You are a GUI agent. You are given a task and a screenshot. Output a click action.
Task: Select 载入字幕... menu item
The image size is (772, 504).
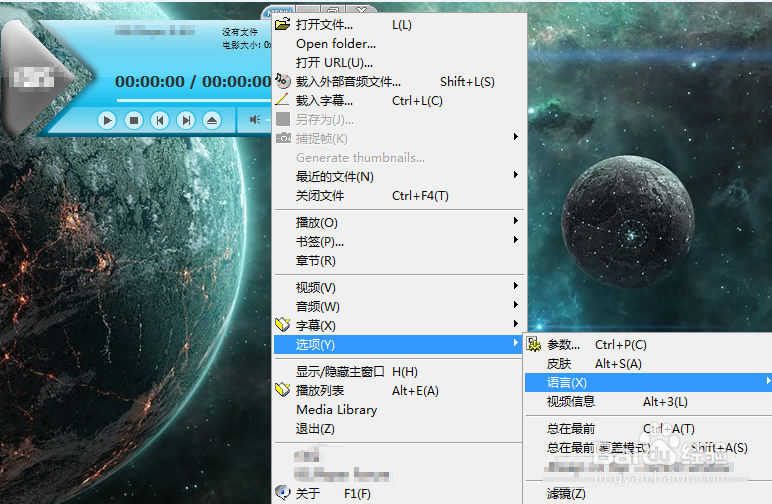tap(399, 101)
